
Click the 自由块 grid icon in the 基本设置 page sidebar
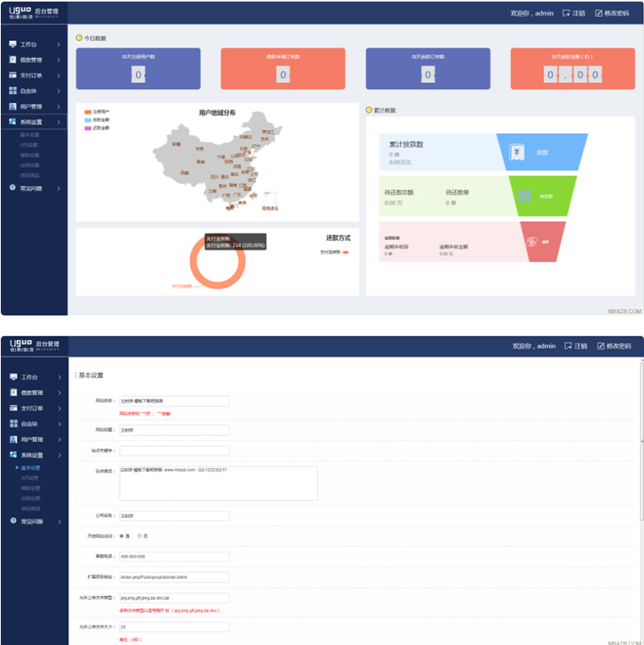pos(13,424)
